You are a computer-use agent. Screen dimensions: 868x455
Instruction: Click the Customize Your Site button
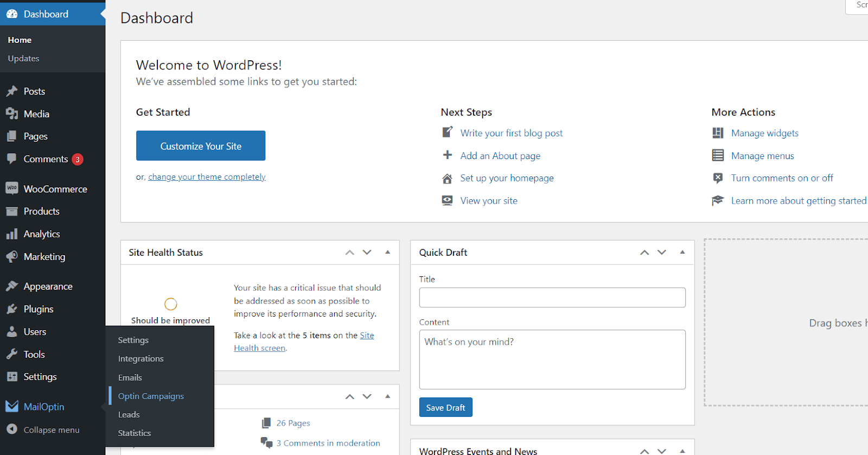(201, 146)
